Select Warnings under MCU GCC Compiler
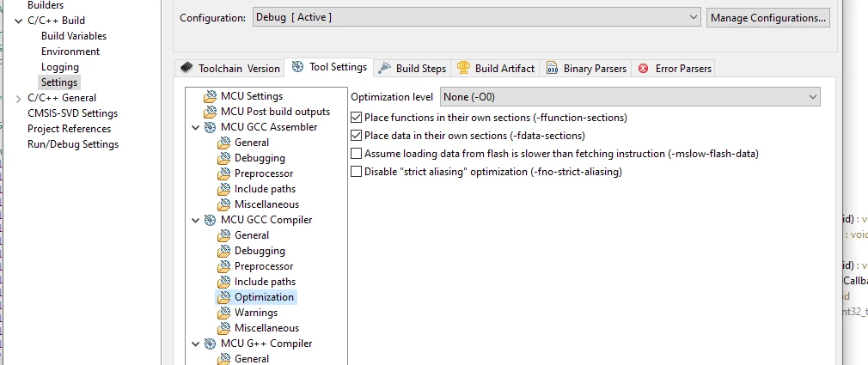This screenshot has height=365, width=868. 256,313
